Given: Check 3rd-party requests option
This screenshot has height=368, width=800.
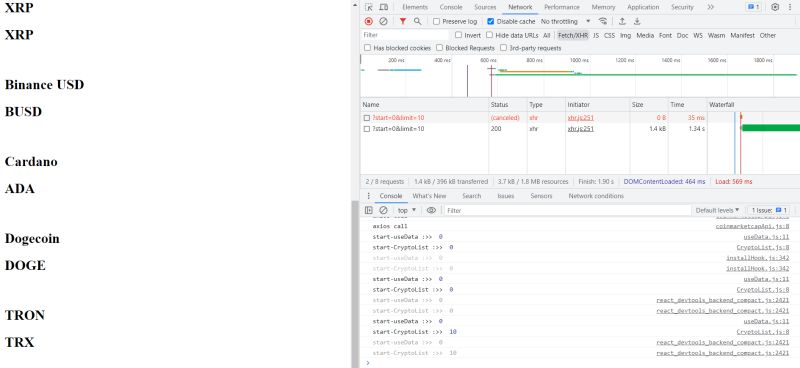Looking at the screenshot, I should click(503, 48).
